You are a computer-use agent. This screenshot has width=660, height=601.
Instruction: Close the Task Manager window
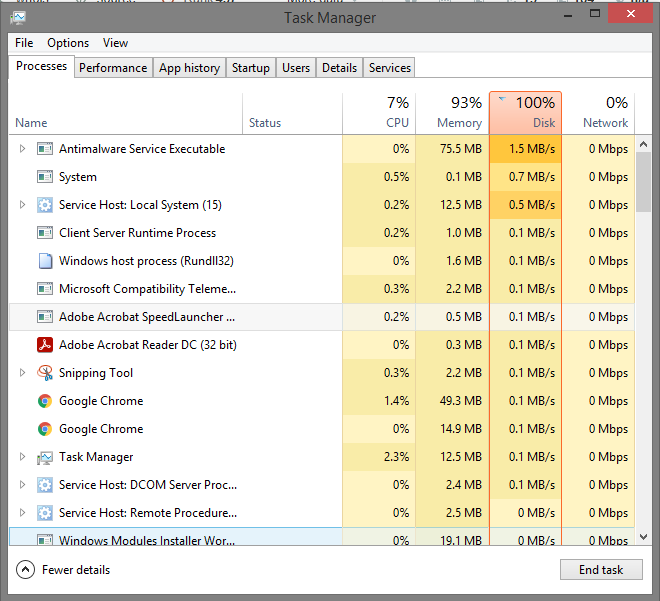(630, 14)
